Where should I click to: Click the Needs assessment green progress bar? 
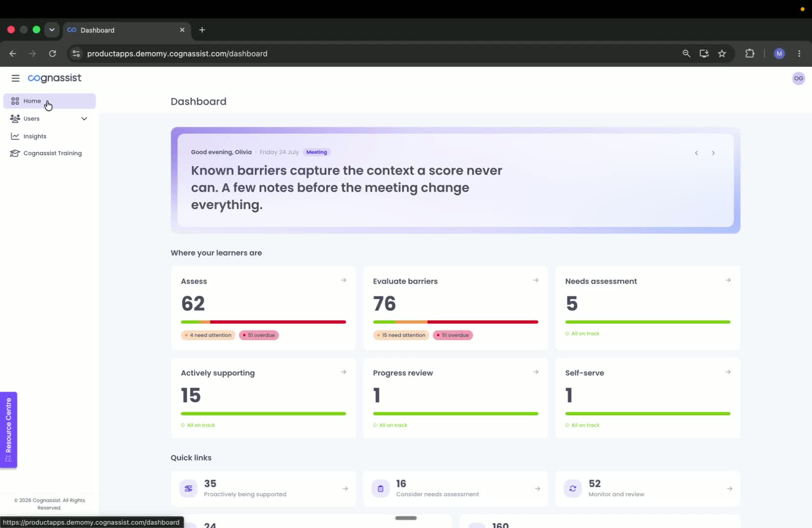[648, 322]
